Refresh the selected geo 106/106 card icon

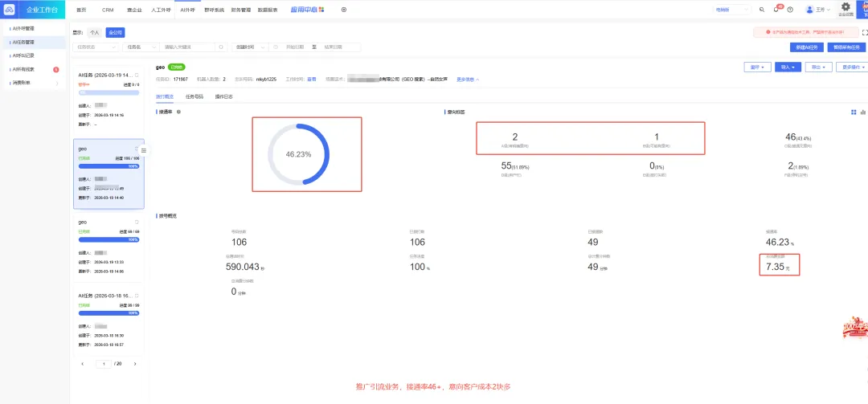click(137, 149)
